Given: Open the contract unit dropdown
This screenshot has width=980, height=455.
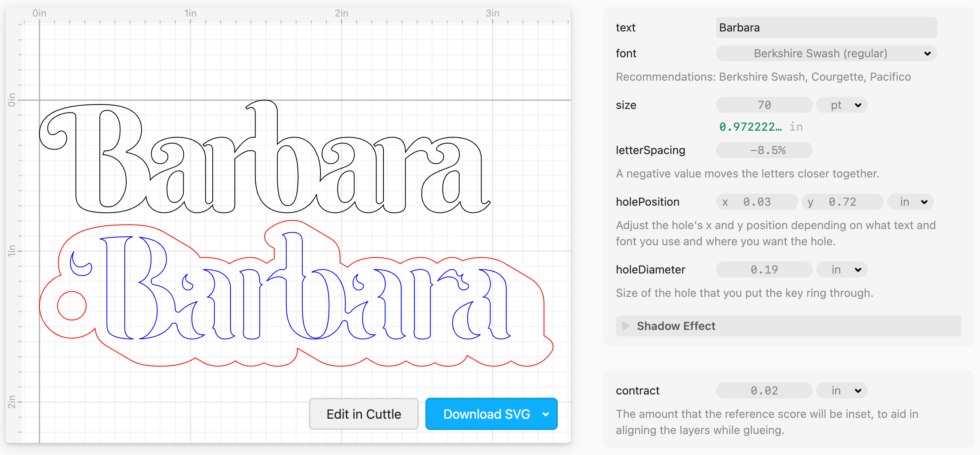Looking at the screenshot, I should (842, 390).
